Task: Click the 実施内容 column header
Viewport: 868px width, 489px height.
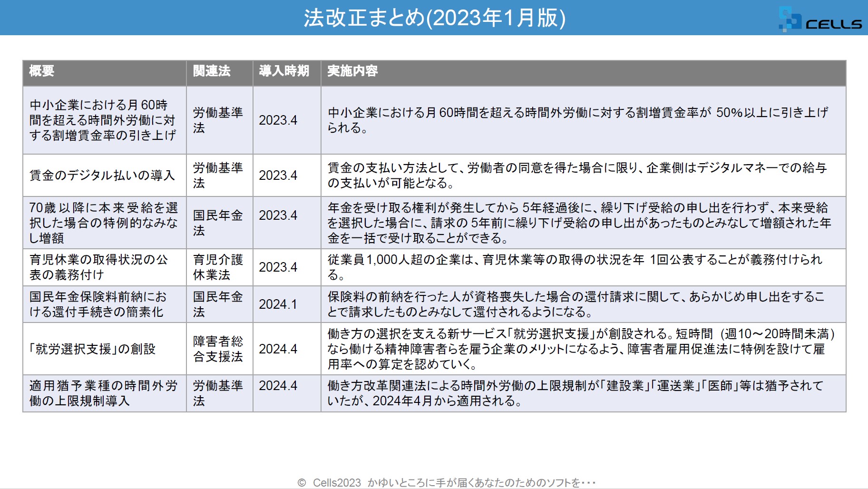Action: [584, 73]
